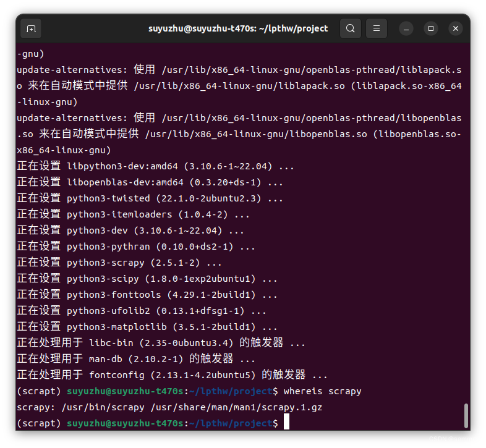486x448 pixels.
Task: Click the blinking cursor at last prompt
Action: click(286, 421)
